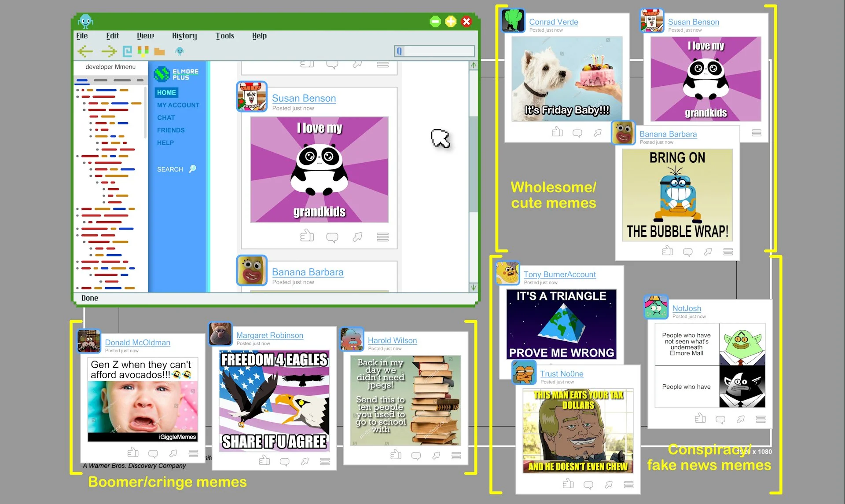Comment on Margaret Robinson's eagles post

point(285,462)
